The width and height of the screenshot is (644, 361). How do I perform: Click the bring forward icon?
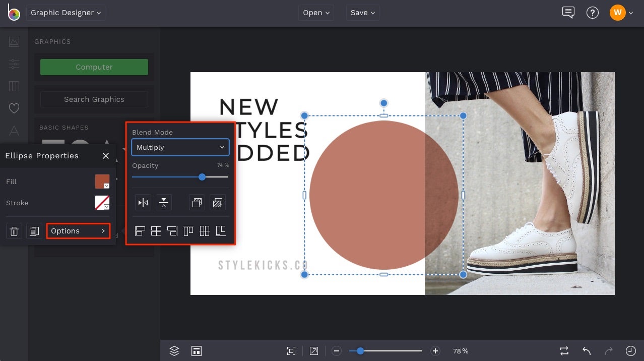[197, 202]
